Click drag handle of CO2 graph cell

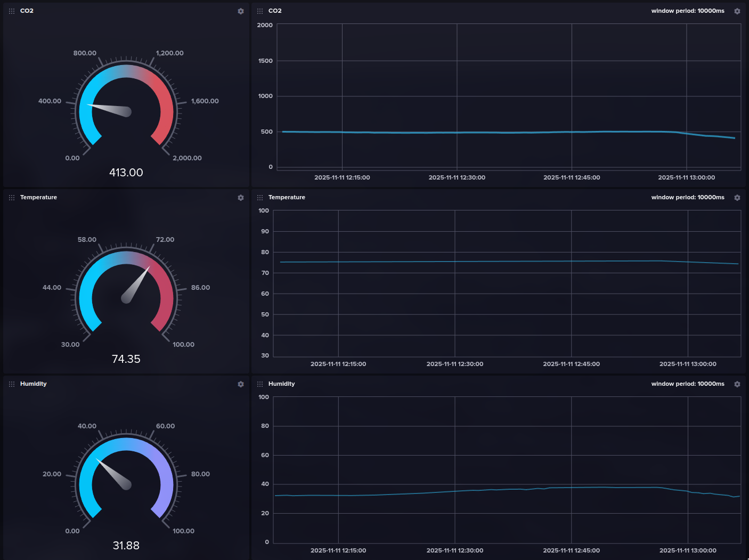(x=260, y=11)
